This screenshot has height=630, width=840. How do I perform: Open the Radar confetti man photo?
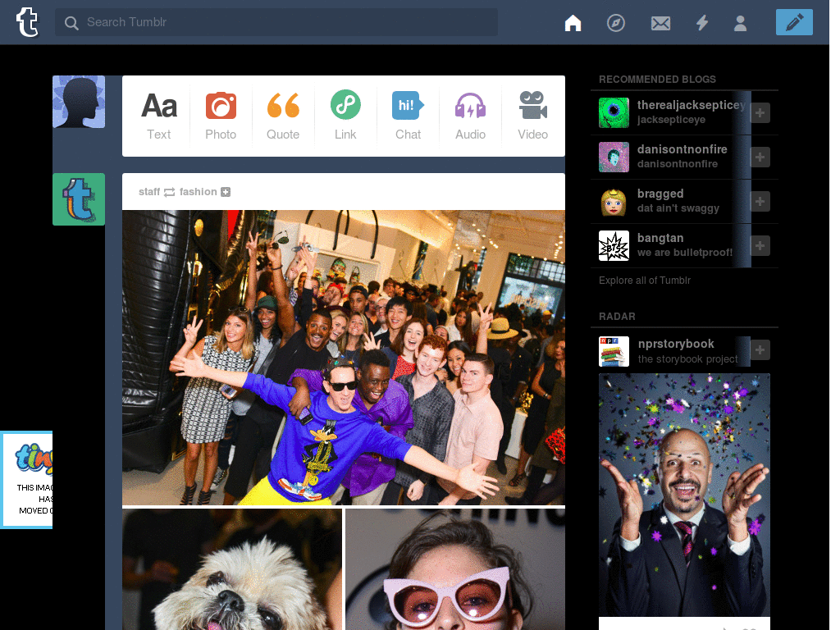point(684,495)
